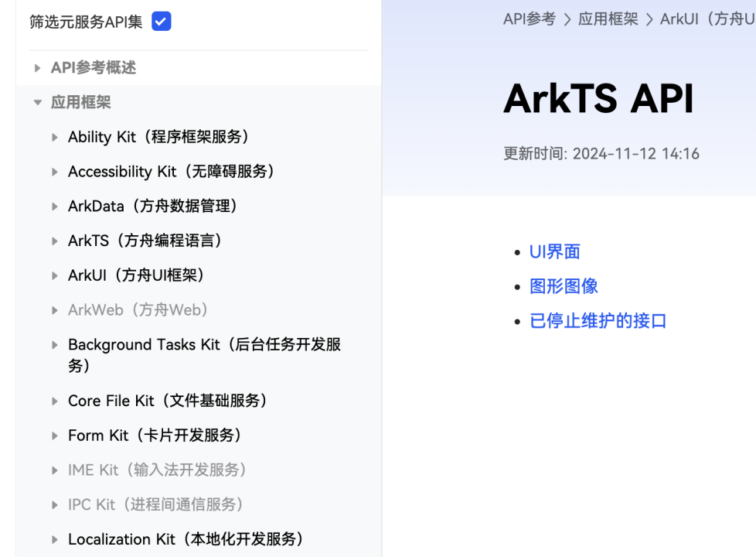Expand the ArkTS（方舟编程语言）arrow
Screen dimensions: 756x557
pyautogui.click(x=54, y=241)
